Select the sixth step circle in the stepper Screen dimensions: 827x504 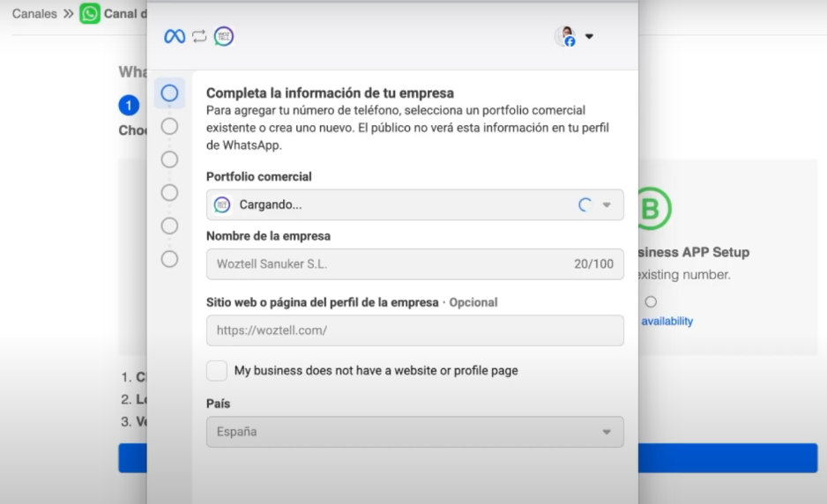pyautogui.click(x=169, y=259)
